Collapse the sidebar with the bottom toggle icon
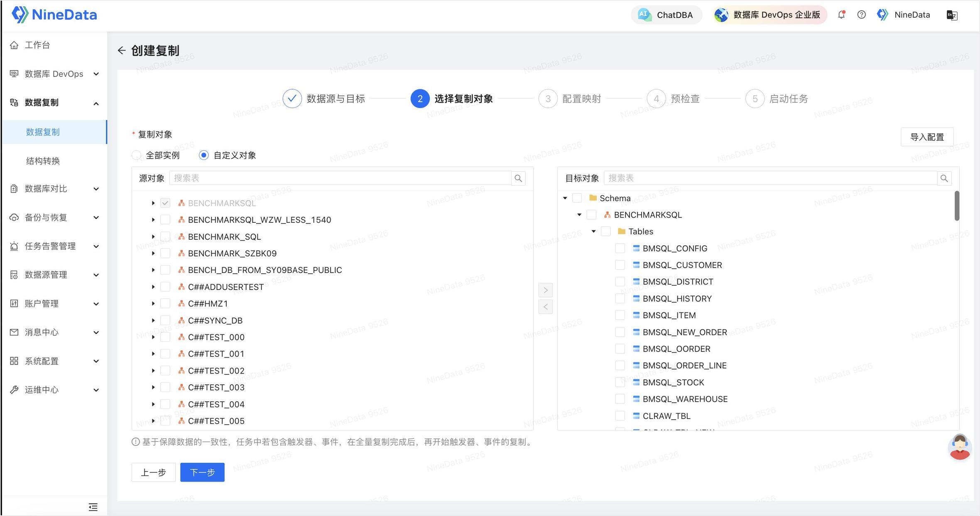The image size is (980, 516). (93, 507)
